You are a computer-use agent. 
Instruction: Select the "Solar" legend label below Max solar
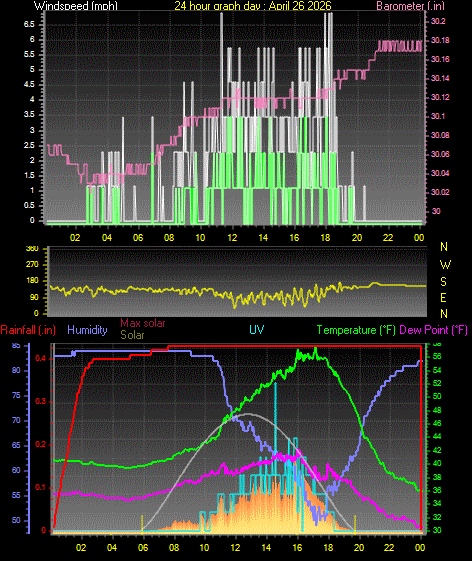pos(132,335)
